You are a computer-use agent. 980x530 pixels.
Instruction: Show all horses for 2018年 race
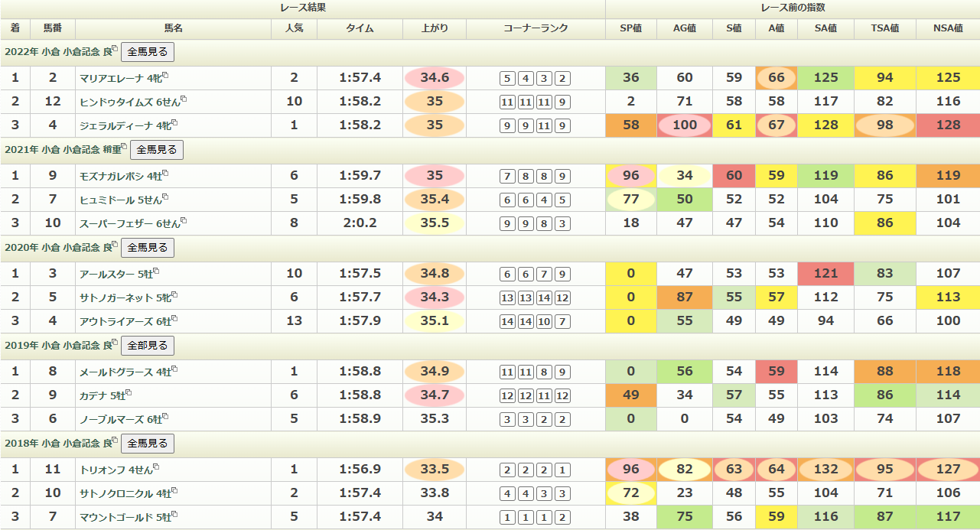pos(147,444)
